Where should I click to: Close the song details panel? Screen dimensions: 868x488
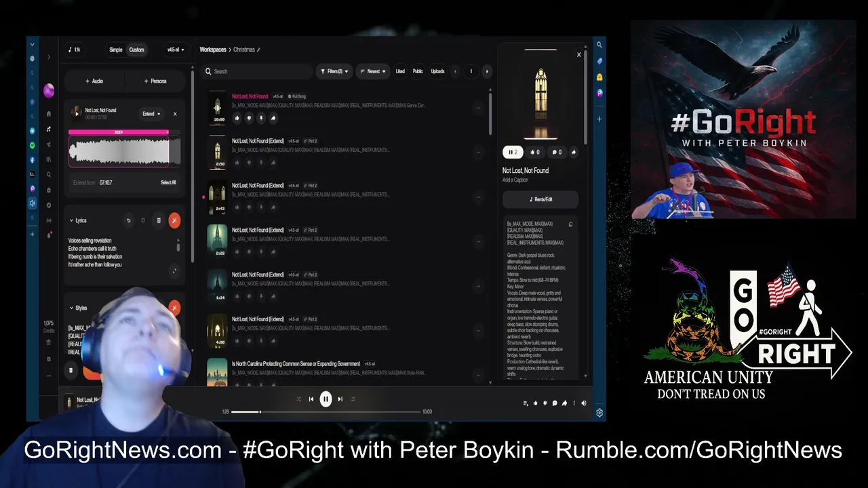(x=578, y=55)
